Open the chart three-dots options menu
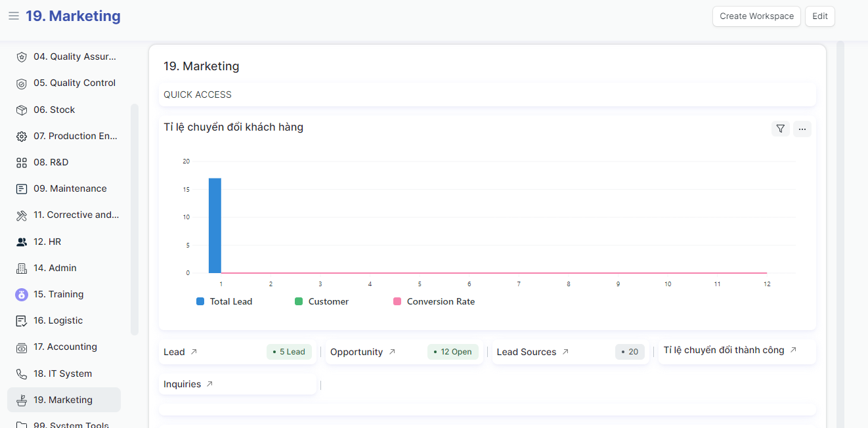This screenshot has height=428, width=868. coord(802,129)
